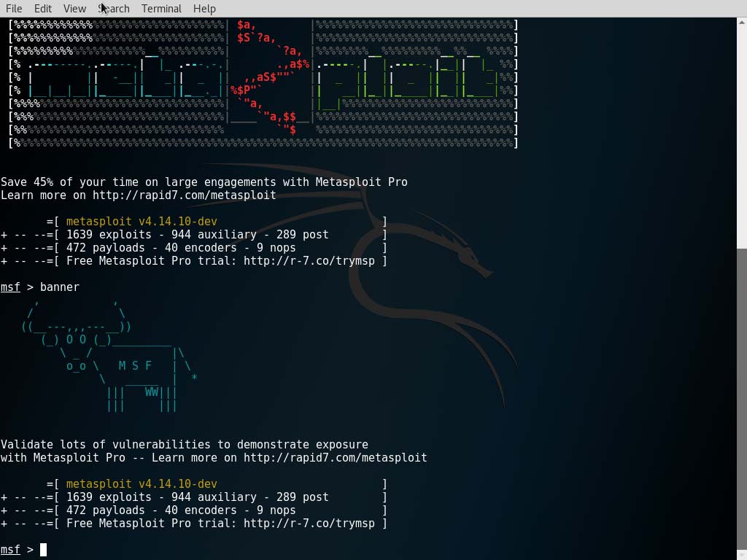Open the Terminal menu
The image size is (747, 560).
pyautogui.click(x=161, y=9)
